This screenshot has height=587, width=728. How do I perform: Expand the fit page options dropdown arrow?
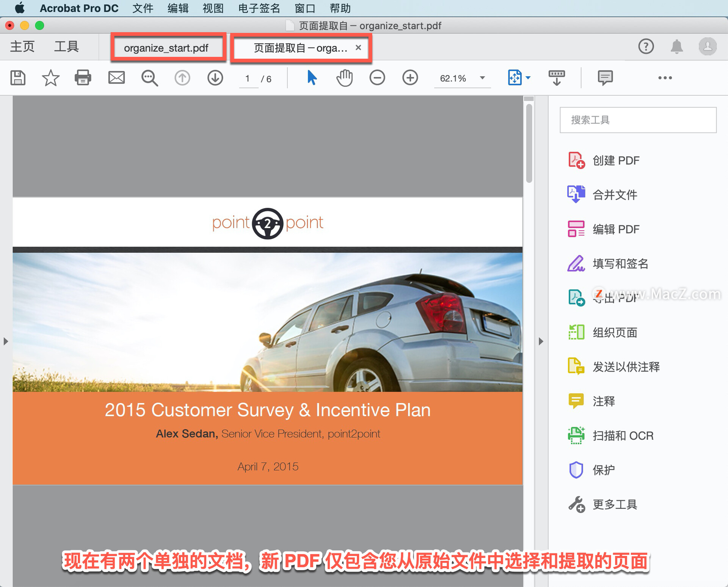point(528,78)
